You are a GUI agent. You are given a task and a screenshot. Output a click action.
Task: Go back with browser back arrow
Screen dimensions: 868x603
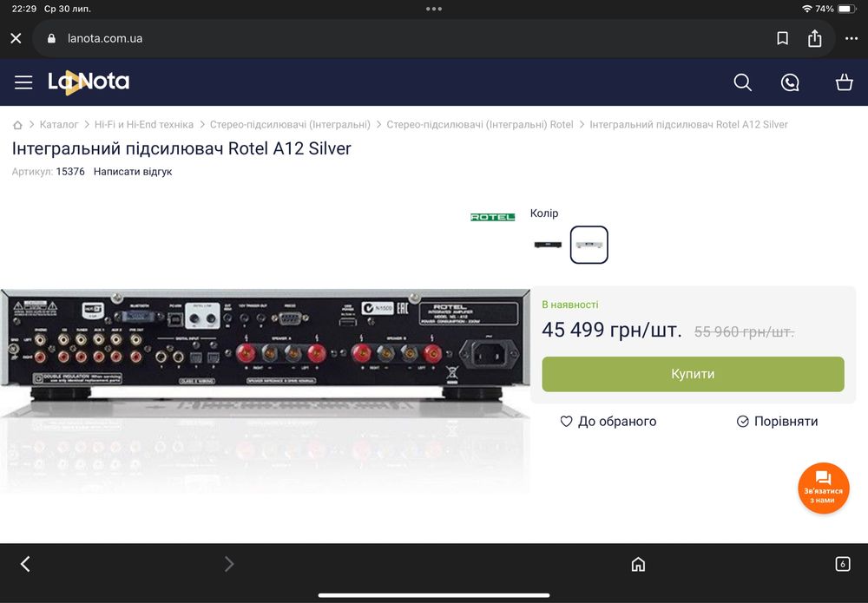25,564
